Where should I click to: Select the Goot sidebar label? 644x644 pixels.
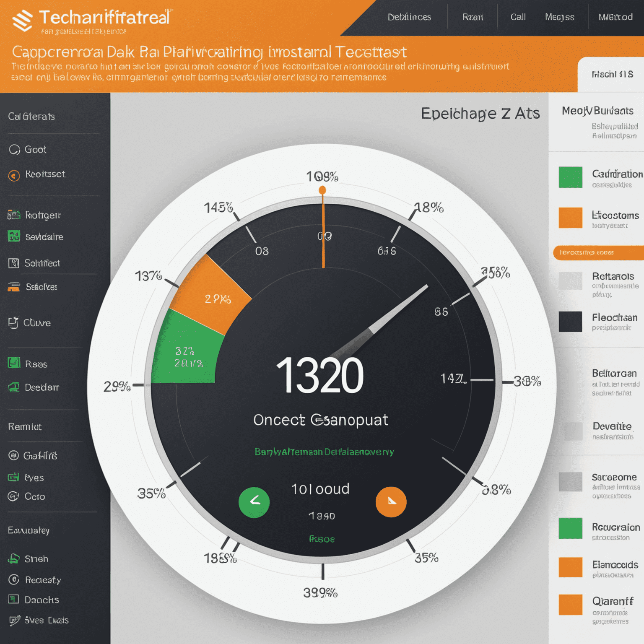(35, 150)
